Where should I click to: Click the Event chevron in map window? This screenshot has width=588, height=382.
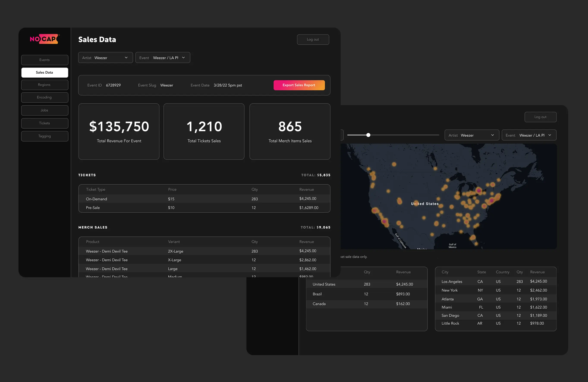point(550,135)
